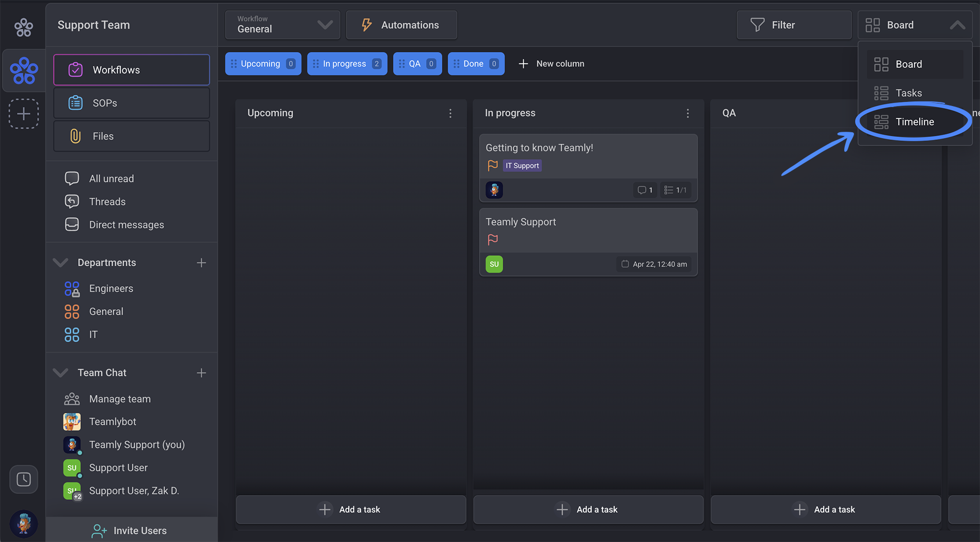Open Teamly Support (you) chat
980x542 pixels.
(x=137, y=445)
